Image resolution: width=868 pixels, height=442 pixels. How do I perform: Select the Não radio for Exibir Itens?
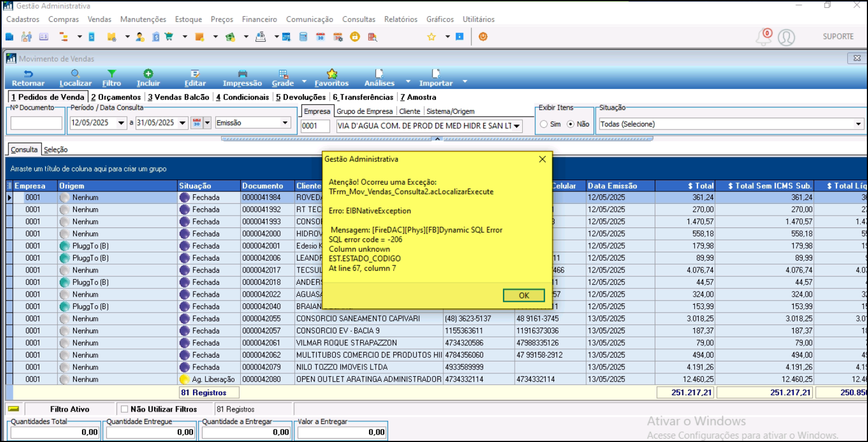(570, 124)
